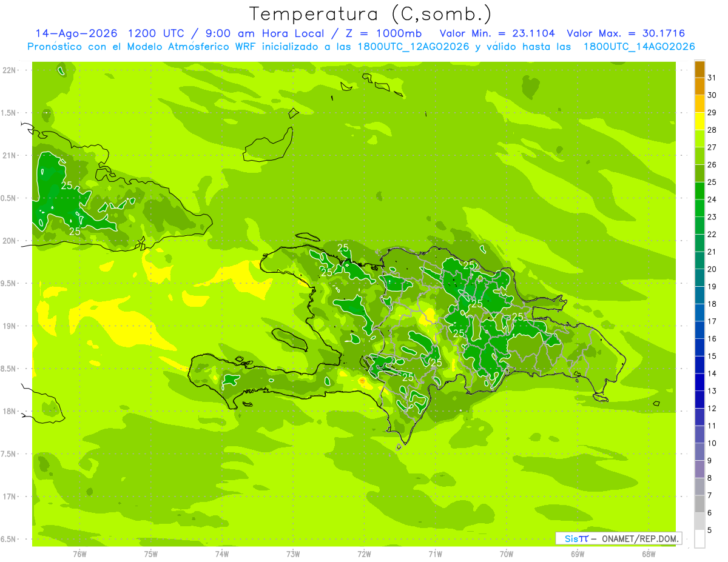Click the "20" colorbar label
Screen dimensions: 728x562
point(712,269)
